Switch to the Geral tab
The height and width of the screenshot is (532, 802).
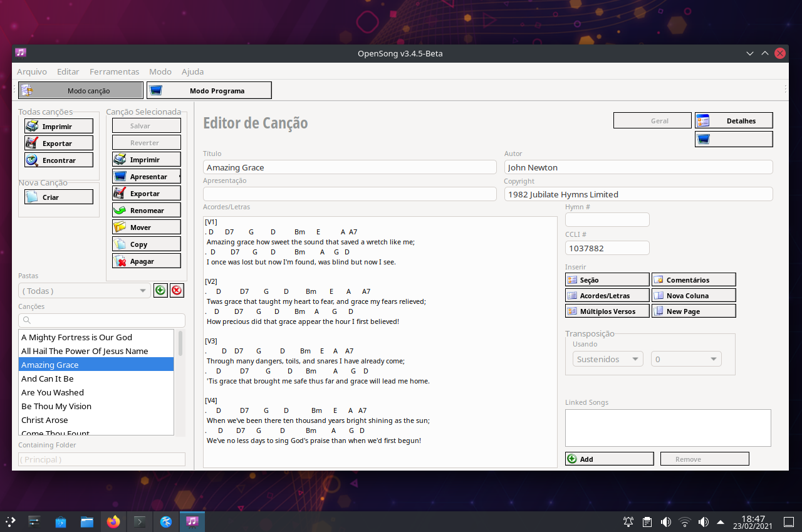pos(652,120)
